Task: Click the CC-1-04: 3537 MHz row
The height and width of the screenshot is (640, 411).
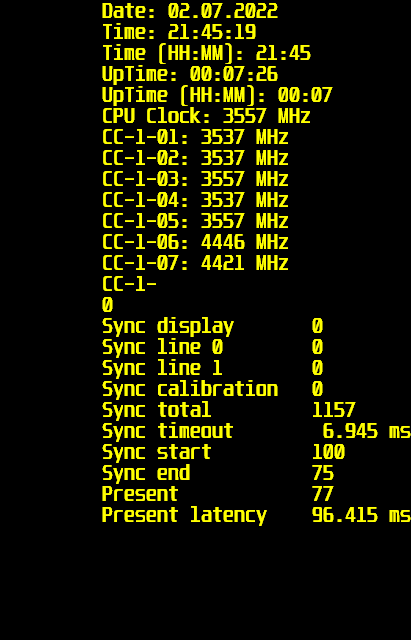Action: (195, 200)
